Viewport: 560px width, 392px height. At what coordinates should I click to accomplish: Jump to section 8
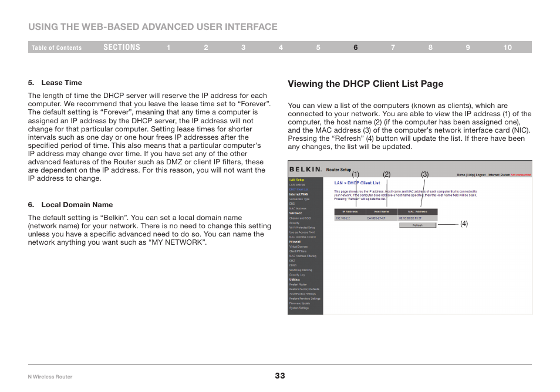[430, 48]
